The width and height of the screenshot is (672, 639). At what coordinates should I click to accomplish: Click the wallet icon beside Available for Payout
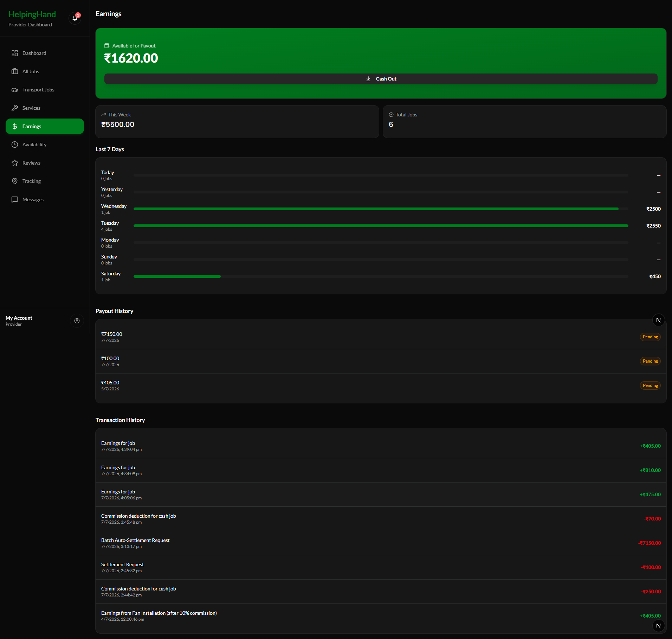click(107, 46)
